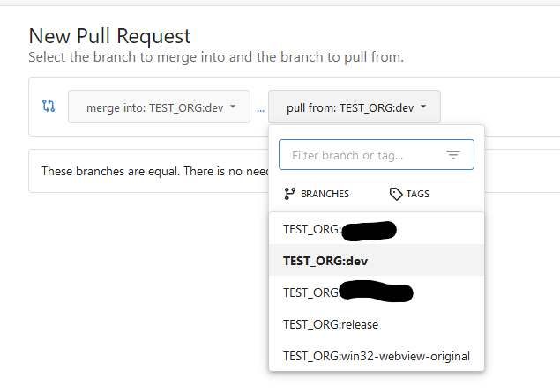Switch to the BRANCHES tab
The width and height of the screenshot is (560, 392).
click(x=316, y=194)
